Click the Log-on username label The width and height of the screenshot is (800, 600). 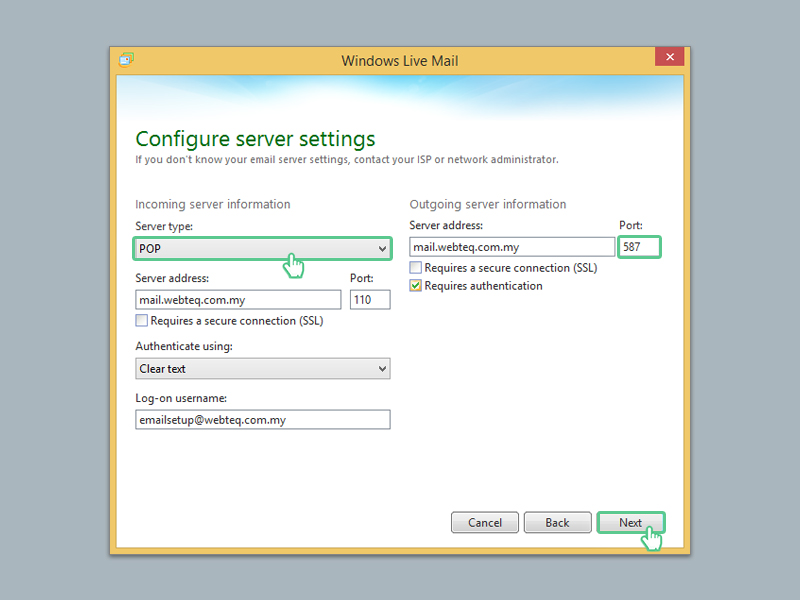[x=181, y=398]
